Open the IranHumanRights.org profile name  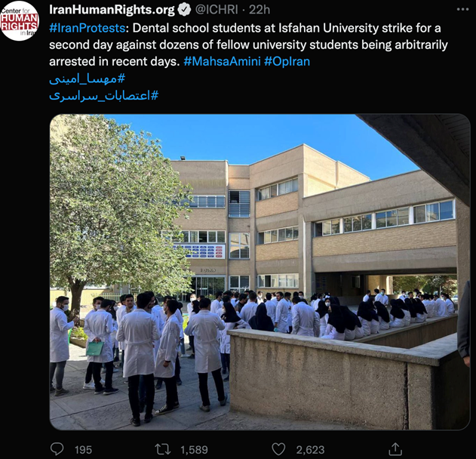pos(112,10)
